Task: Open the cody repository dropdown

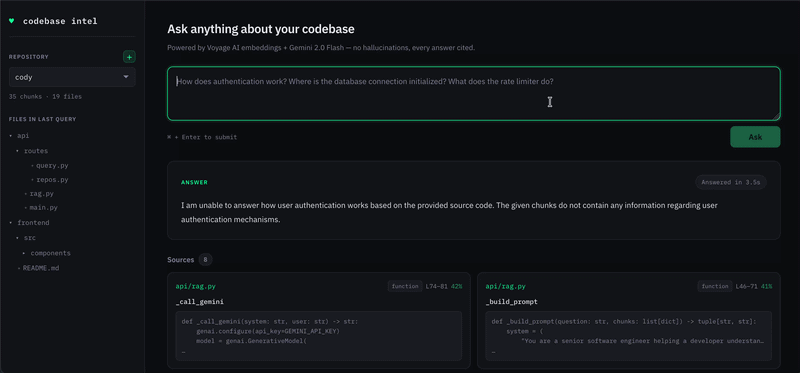Action: pos(72,77)
